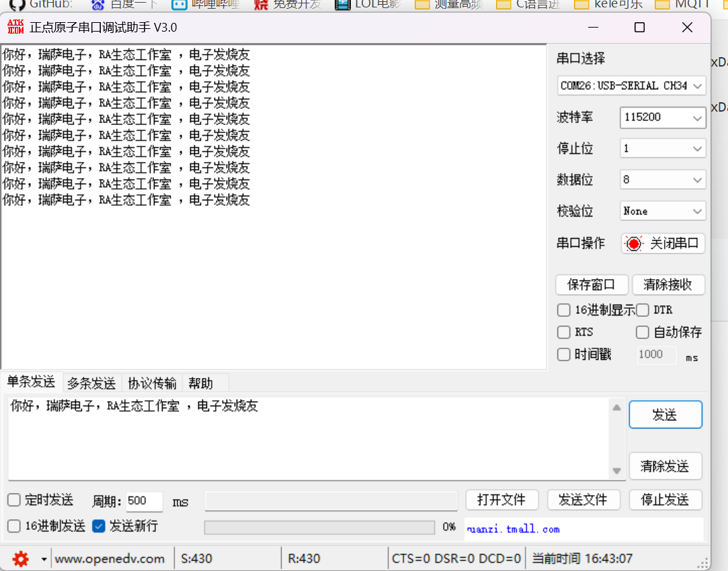Open the 哔哩哔哩 bookmark in the browser behind
Screen dimensions: 728x571
(x=206, y=5)
